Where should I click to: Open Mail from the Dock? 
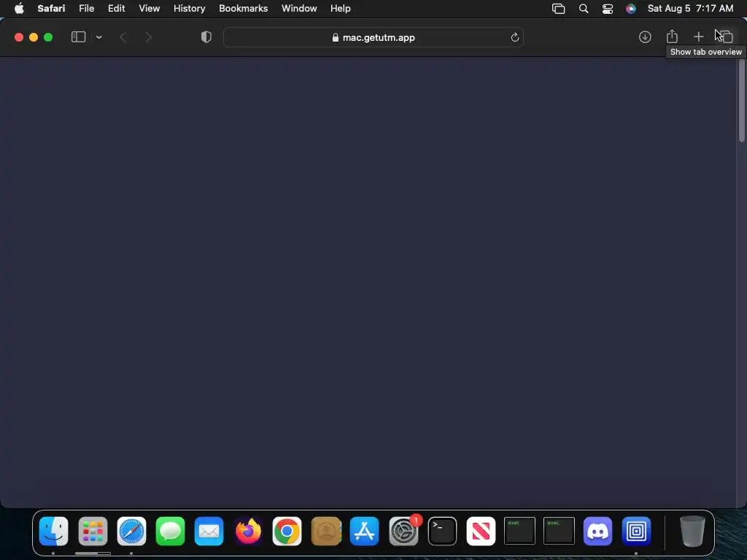[209, 531]
